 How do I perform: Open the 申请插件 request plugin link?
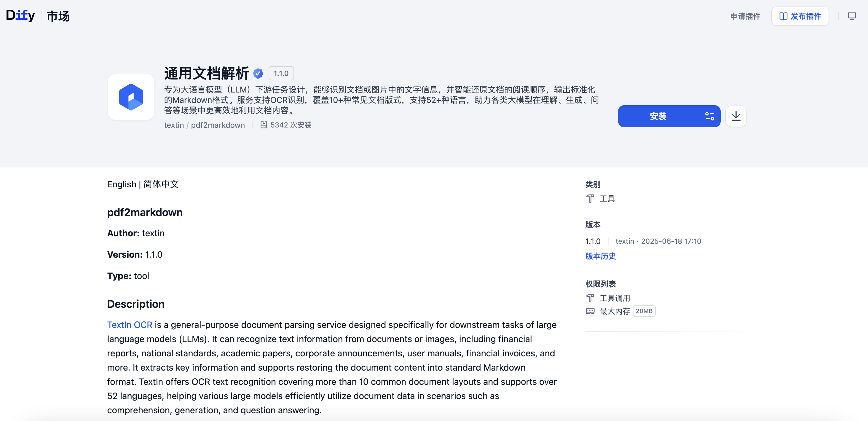745,16
